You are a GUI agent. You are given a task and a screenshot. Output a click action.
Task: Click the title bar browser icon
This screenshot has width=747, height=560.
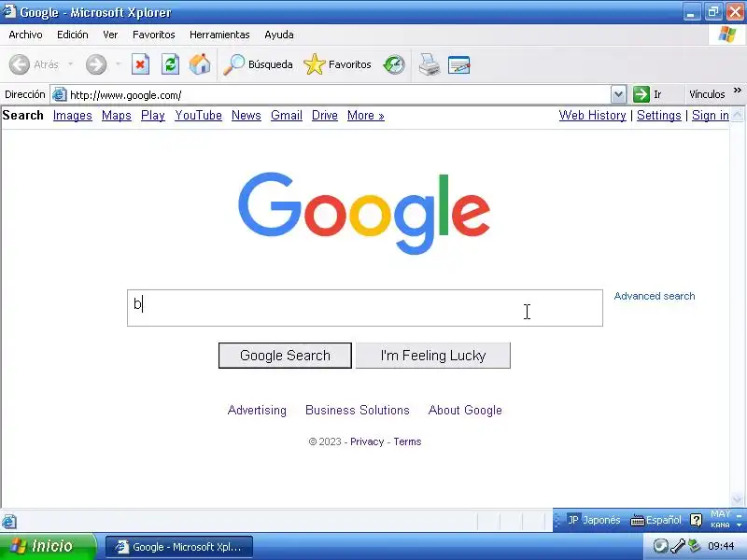click(9, 11)
